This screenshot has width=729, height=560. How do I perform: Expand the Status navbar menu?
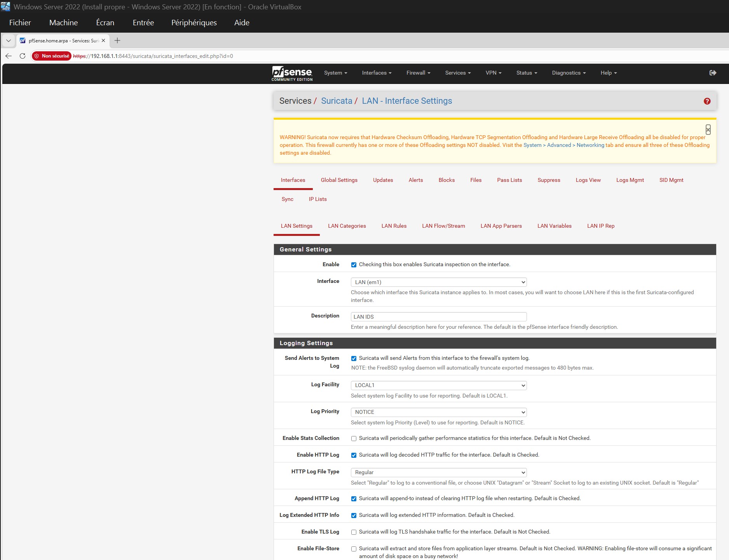coord(527,73)
